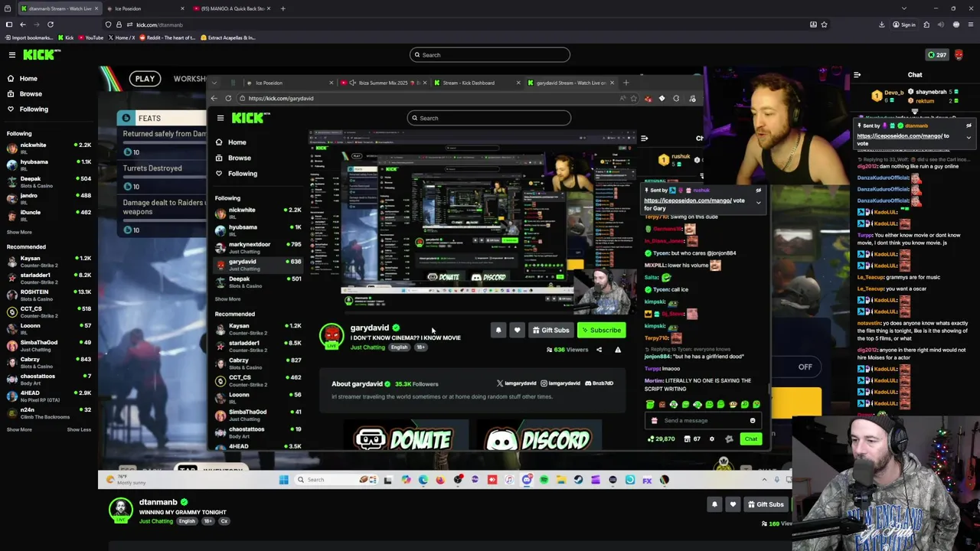This screenshot has width=980, height=551.
Task: Flip the OFF switch in the game video
Action: tap(805, 367)
